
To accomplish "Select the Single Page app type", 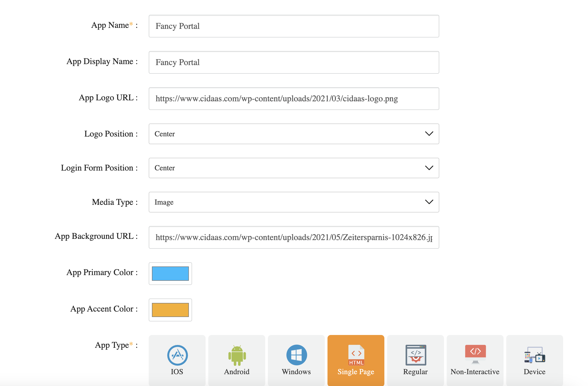I will coord(356,360).
